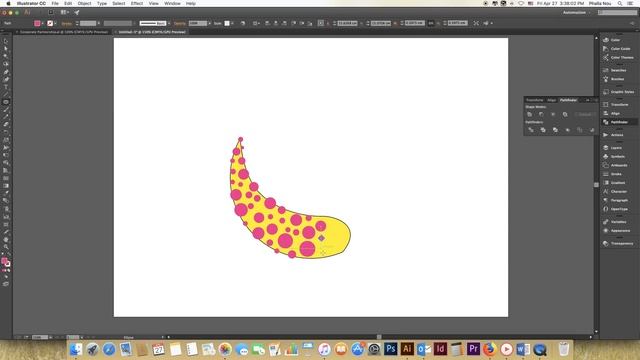
Task: Open the Effect menu
Action: [x=137, y=3]
